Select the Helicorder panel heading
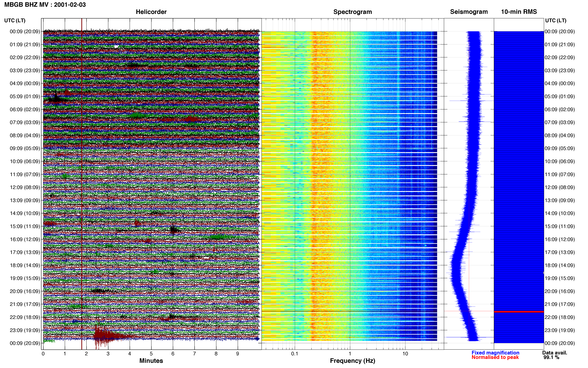Screen dimensions: 588x368 coord(151,12)
